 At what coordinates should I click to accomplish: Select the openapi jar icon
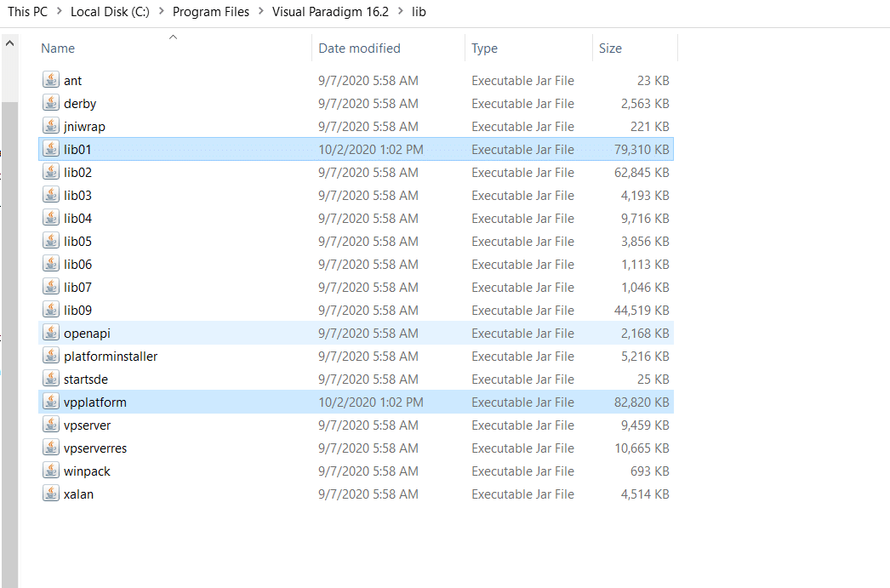[51, 334]
